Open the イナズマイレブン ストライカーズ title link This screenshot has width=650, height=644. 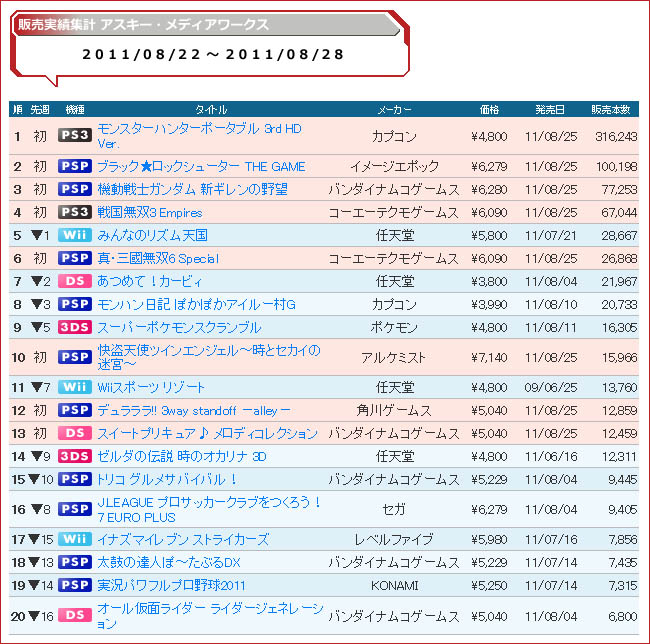(x=183, y=540)
